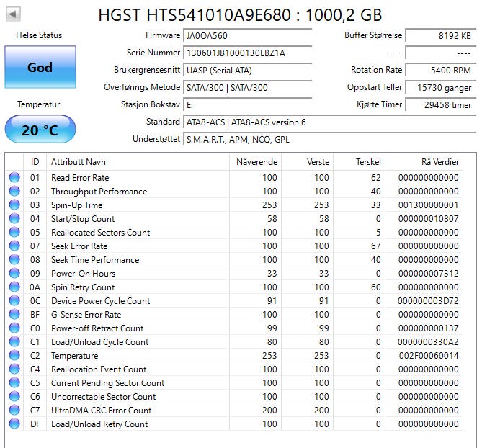Click status icon for G-Sense Error Rate
Image resolution: width=482 pixels, height=448 pixels.
point(14,315)
